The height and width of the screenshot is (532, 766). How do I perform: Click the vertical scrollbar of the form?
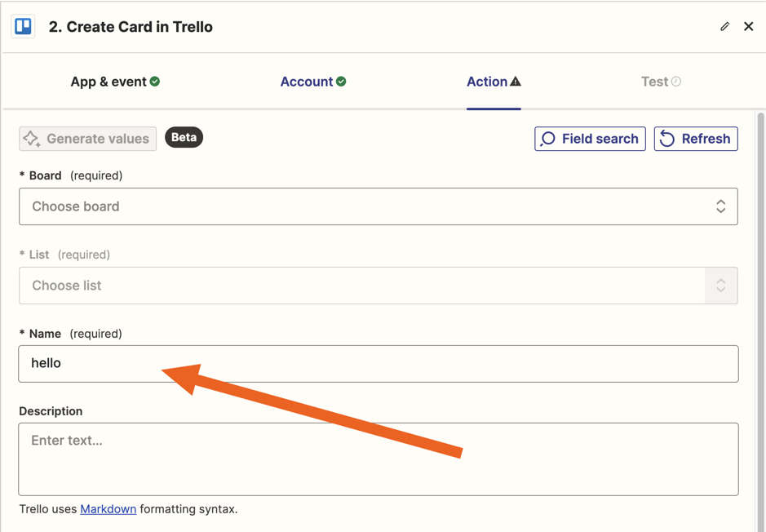(760, 322)
